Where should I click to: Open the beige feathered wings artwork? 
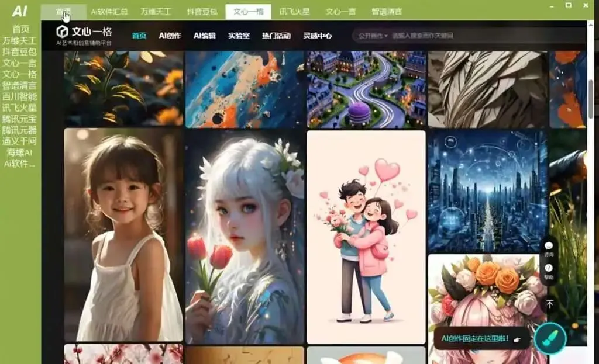487,89
